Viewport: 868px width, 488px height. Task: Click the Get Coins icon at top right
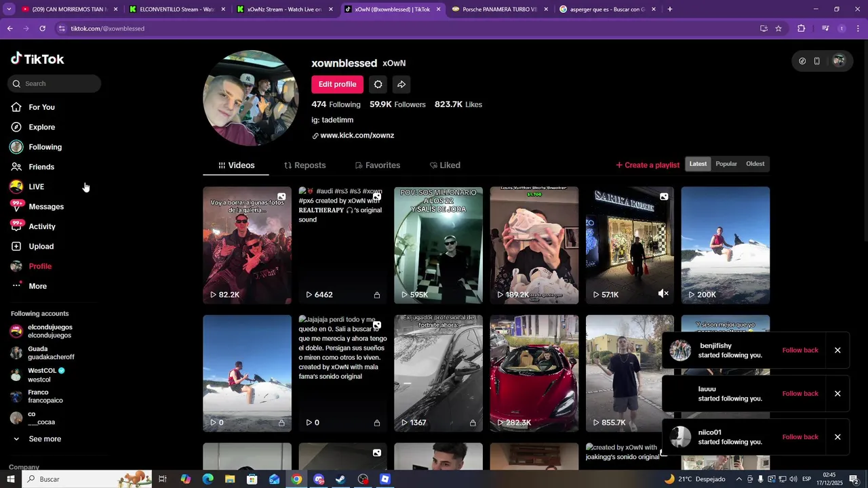[x=802, y=61]
